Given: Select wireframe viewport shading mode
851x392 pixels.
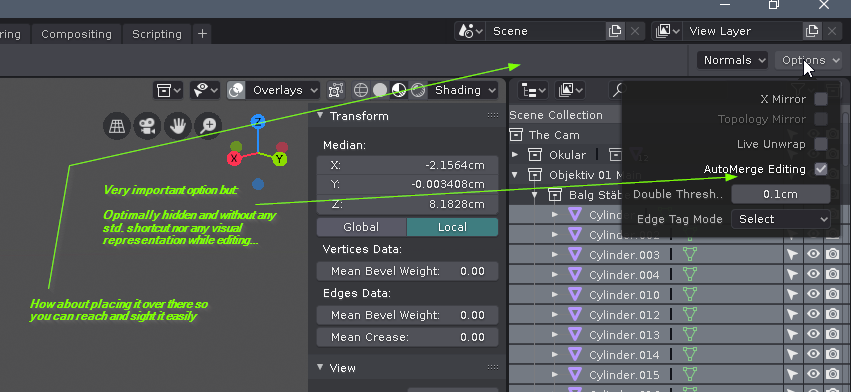Looking at the screenshot, I should tap(361, 90).
